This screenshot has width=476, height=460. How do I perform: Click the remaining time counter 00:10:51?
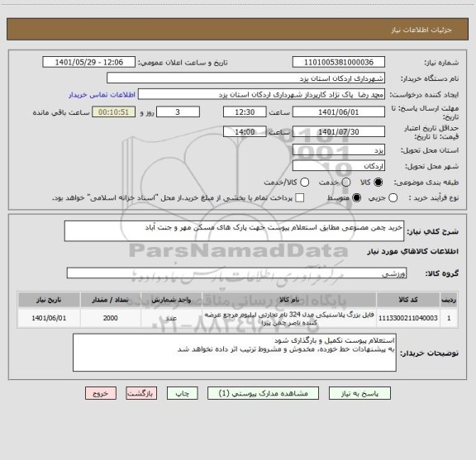point(113,112)
